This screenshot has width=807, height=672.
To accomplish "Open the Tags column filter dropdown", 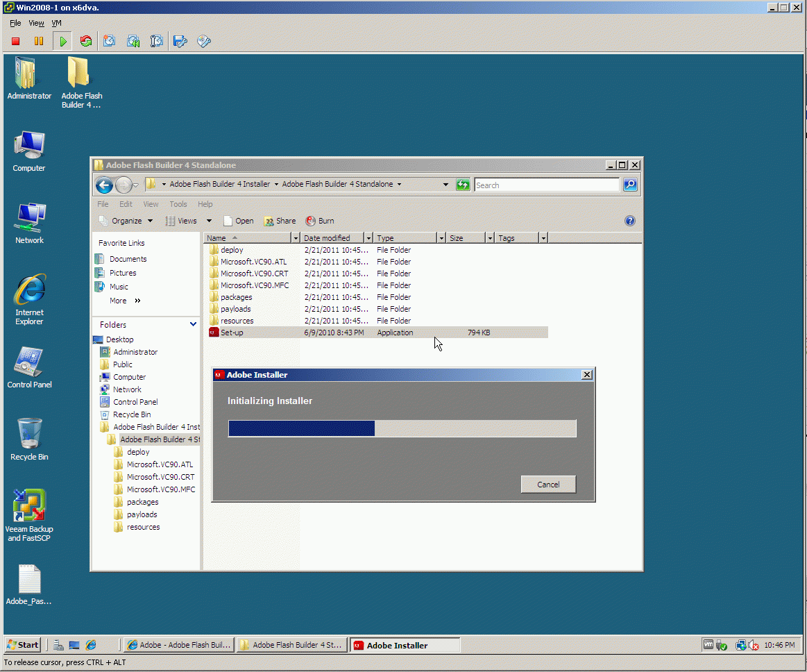I will [543, 238].
